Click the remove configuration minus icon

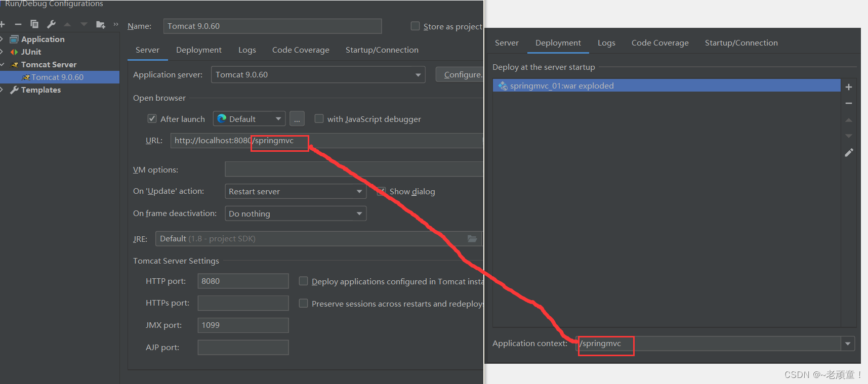click(18, 24)
